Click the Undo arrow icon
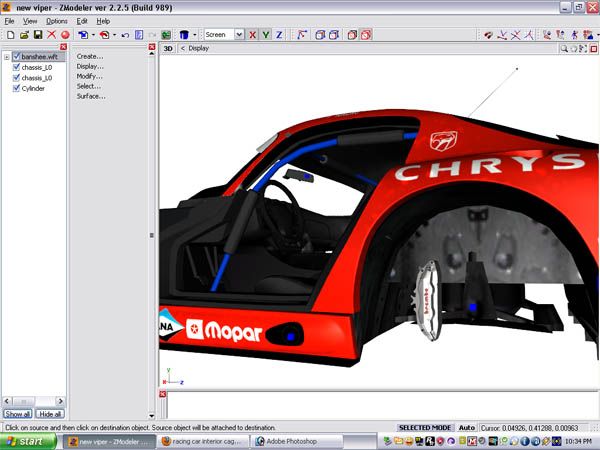Viewport: 600px width, 450px height. point(125,34)
